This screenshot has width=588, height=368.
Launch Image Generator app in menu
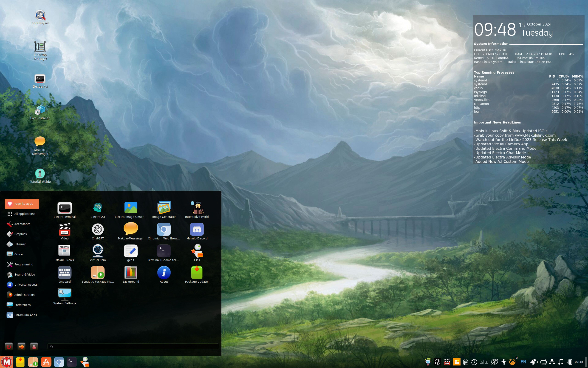pos(164,210)
